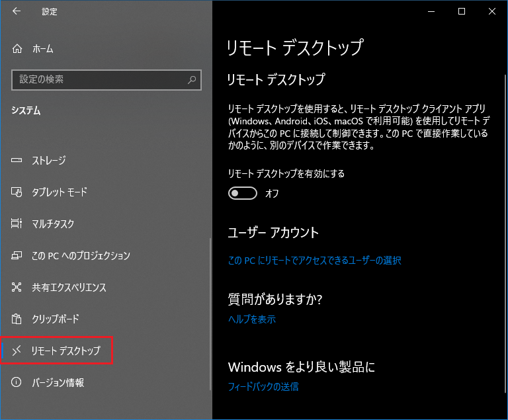508x420 pixels.
Task: Click the Storage icon
Action: (18, 161)
